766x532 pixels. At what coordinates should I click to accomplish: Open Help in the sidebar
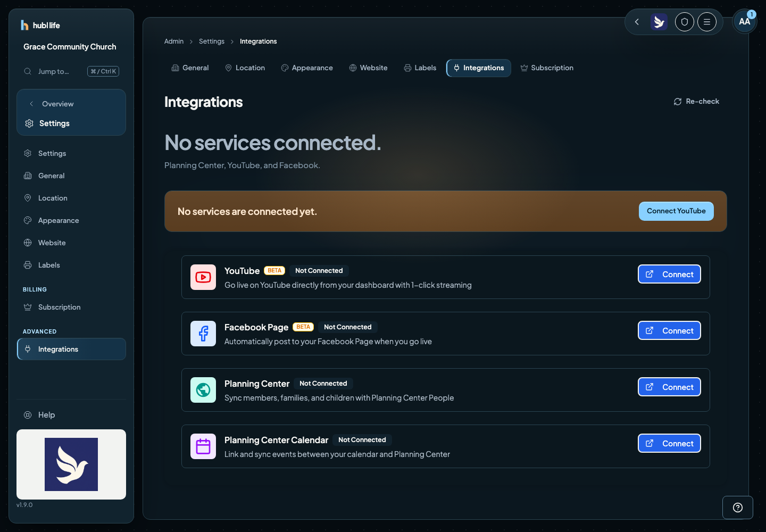(71, 415)
